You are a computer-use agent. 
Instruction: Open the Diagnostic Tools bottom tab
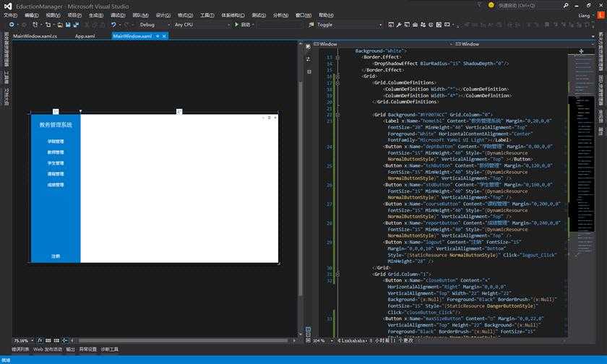pyautogui.click(x=110, y=350)
